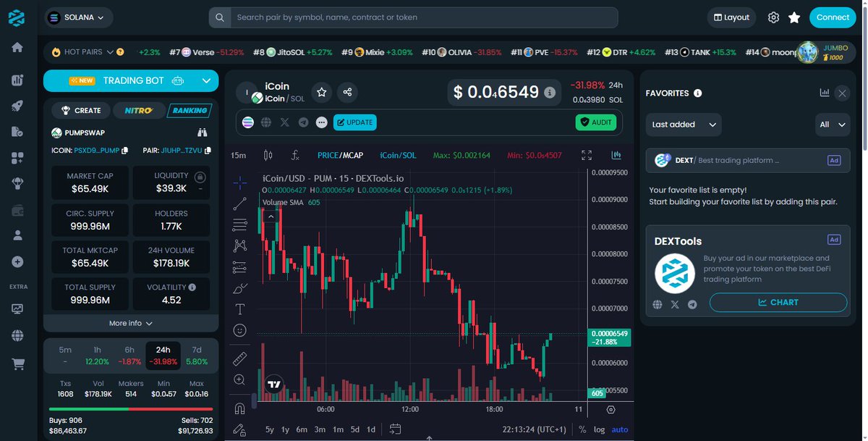The width and height of the screenshot is (868, 441).
Task: Toggle log scale on chart
Action: [x=599, y=429]
